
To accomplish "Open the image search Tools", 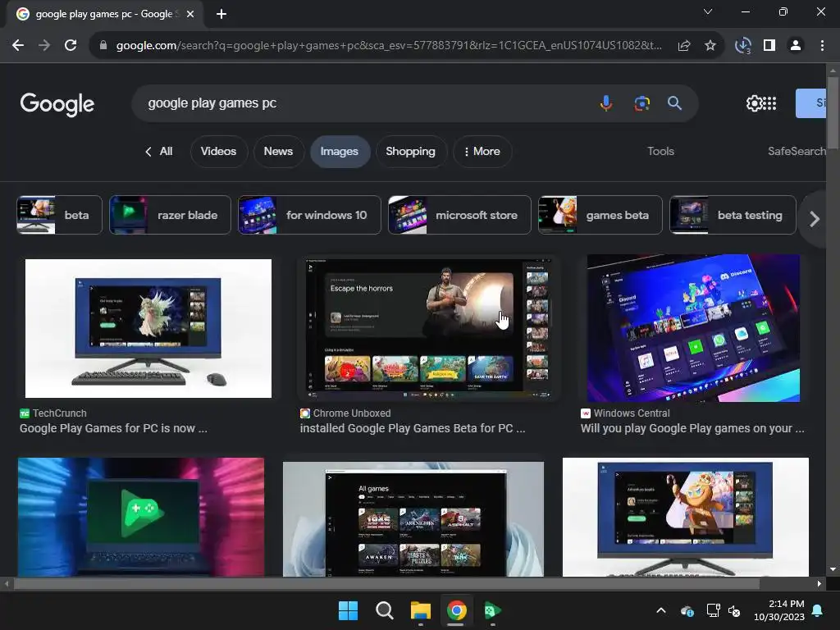I will tap(660, 152).
